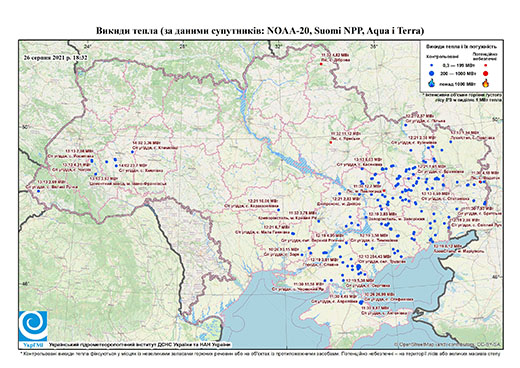This screenshot has width=520, height=368.
Task: Click the date stamp 26 серпня 2021
Action: pos(55,57)
